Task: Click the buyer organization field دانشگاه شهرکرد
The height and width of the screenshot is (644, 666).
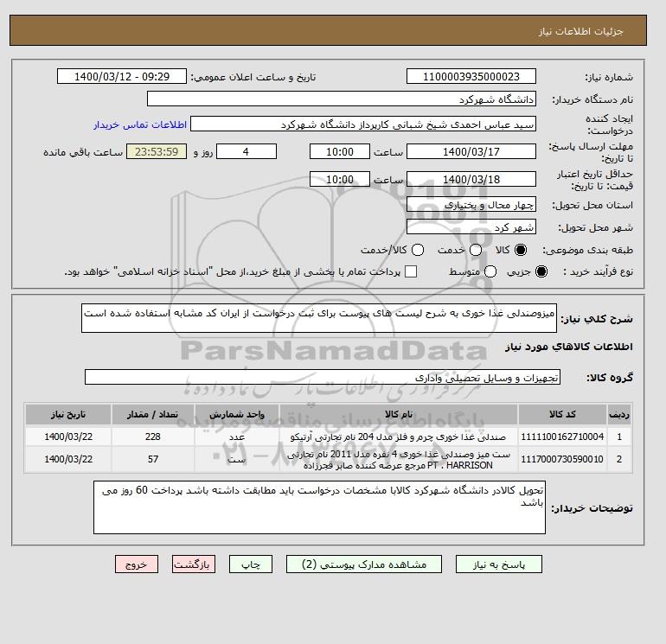Action: coord(342,99)
